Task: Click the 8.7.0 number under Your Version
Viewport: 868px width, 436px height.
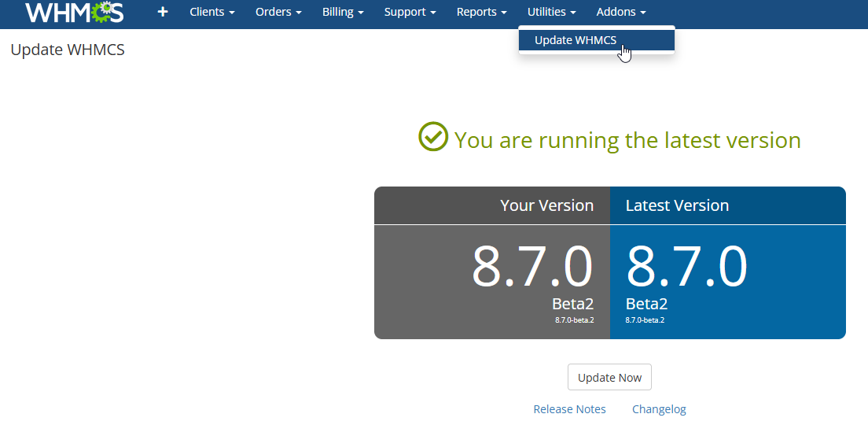Action: (532, 267)
